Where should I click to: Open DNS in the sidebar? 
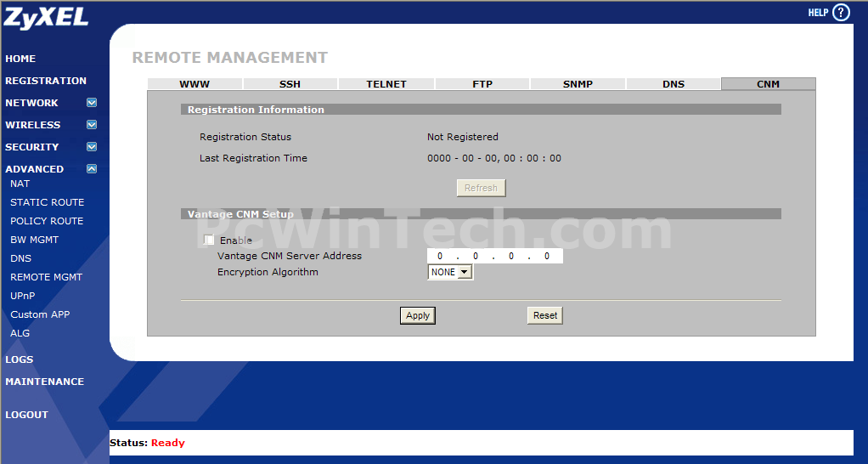[x=20, y=258]
